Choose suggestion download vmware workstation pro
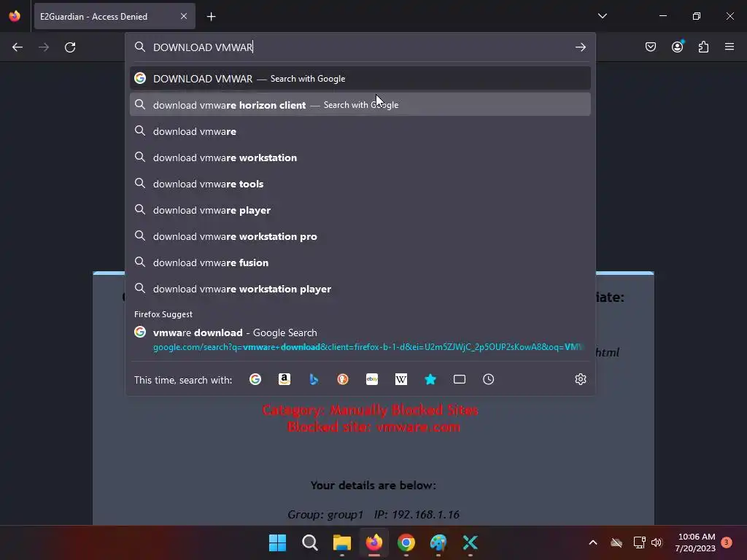Screen dimensions: 747x560 click(360, 236)
